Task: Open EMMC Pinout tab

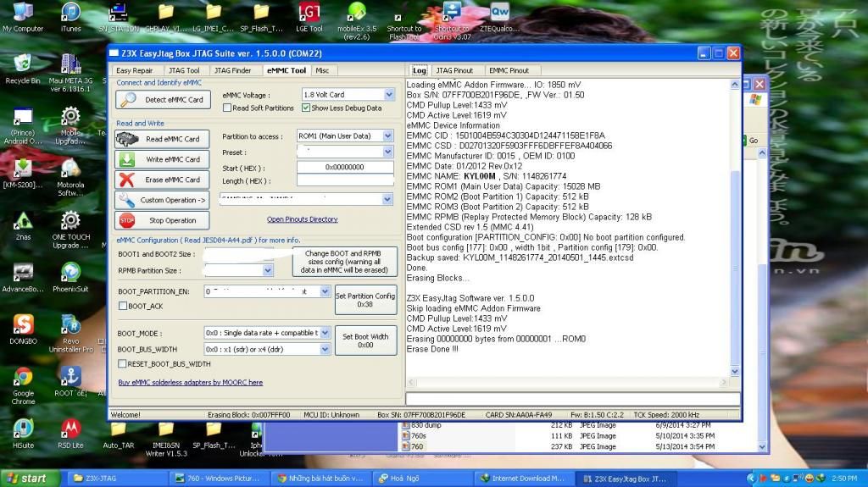Action: click(x=509, y=70)
